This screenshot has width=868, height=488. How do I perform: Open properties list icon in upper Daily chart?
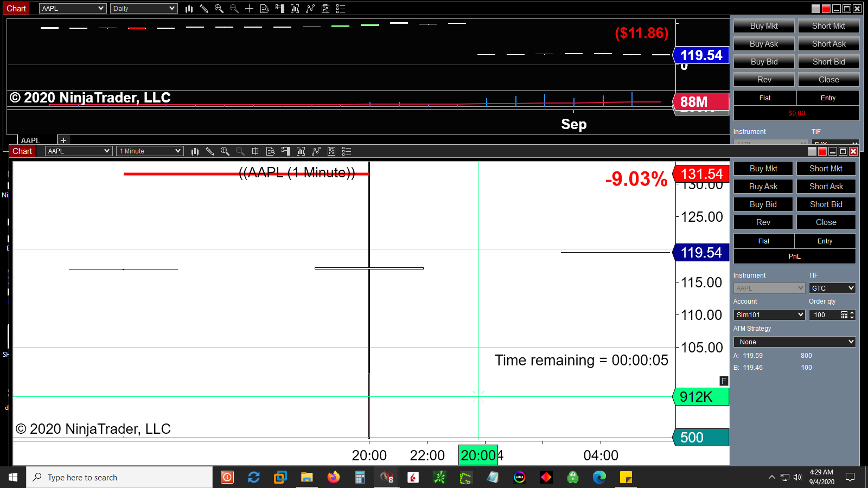(341, 9)
